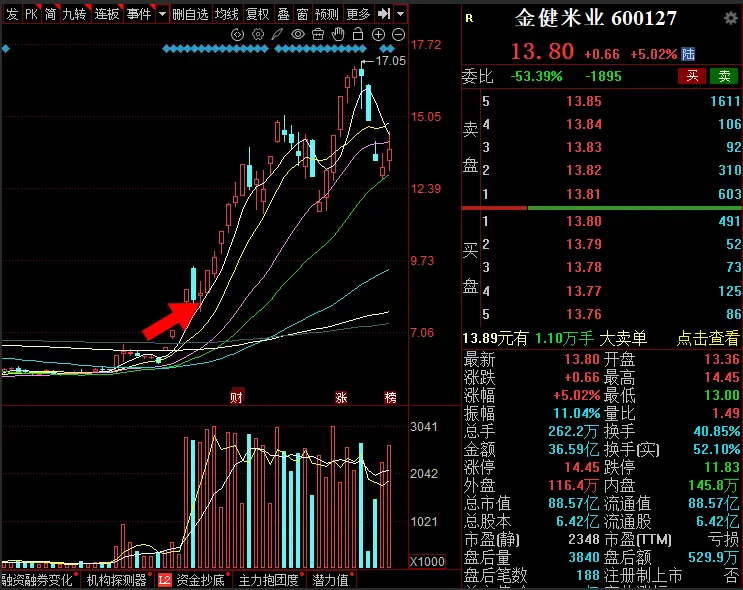Click the 窗 window button
Screen dimensions: 743x590
pos(302,14)
